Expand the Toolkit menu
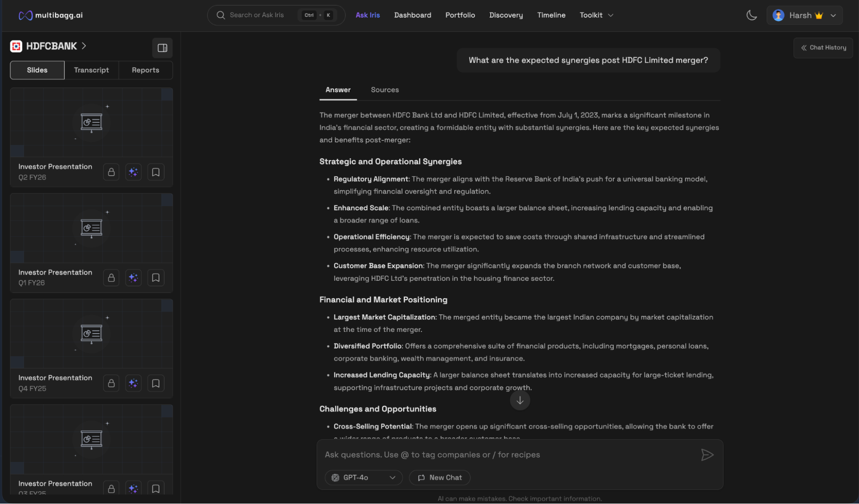Image resolution: width=859 pixels, height=504 pixels. (x=596, y=15)
